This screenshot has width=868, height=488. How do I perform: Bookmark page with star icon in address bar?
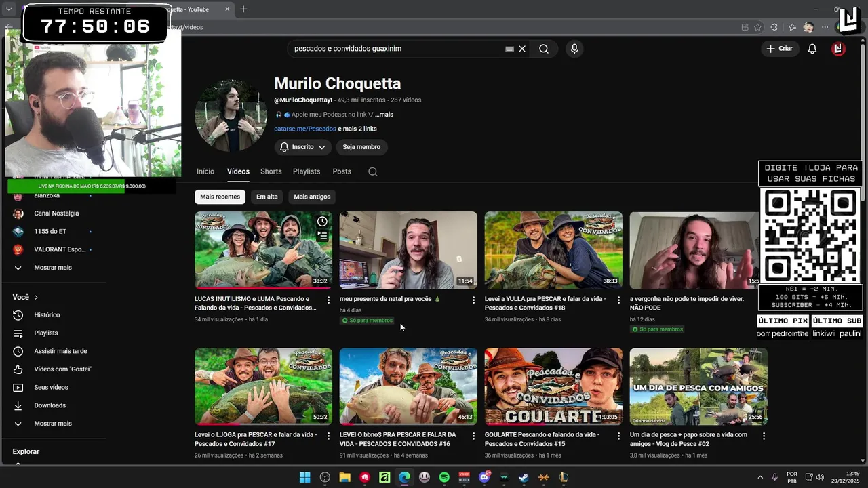(757, 27)
